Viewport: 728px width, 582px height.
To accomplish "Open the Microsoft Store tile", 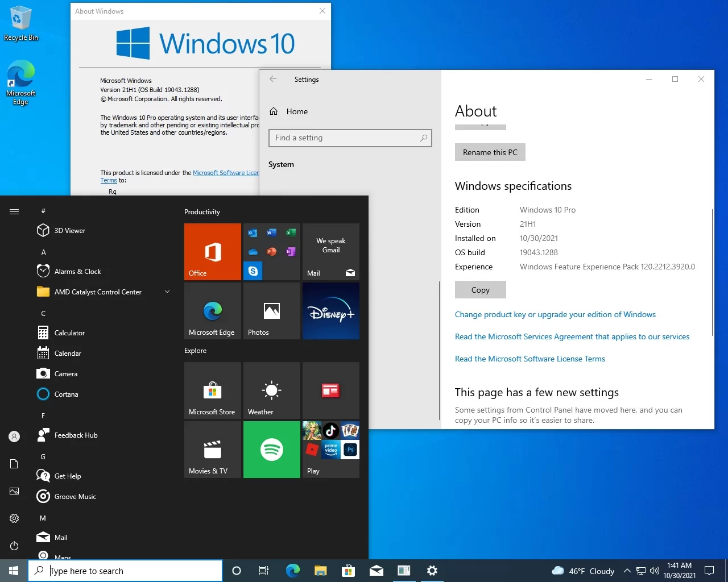I will [212, 390].
